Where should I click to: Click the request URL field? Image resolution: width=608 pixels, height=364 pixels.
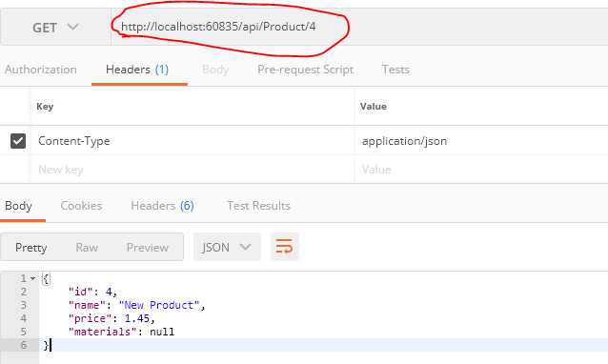point(359,27)
